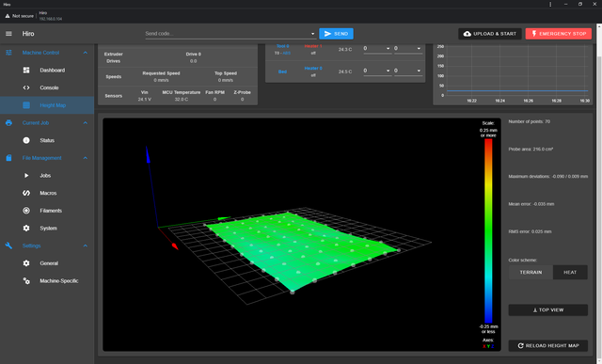Open Tool 0 active temperature dropdown

[388, 49]
